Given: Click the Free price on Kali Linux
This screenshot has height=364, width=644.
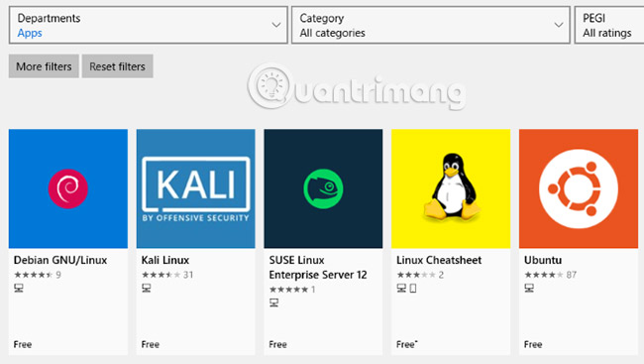Looking at the screenshot, I should (151, 345).
